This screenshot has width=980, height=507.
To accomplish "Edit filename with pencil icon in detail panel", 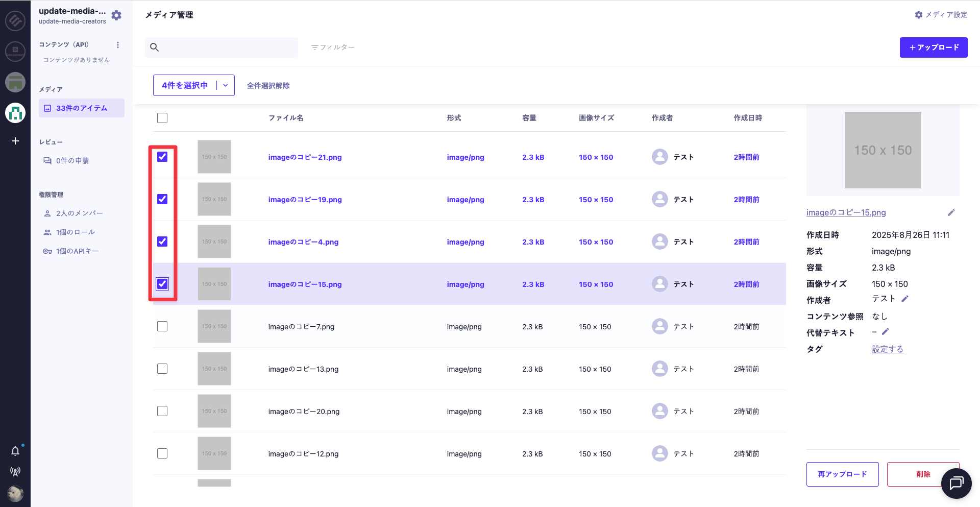I will pos(951,212).
